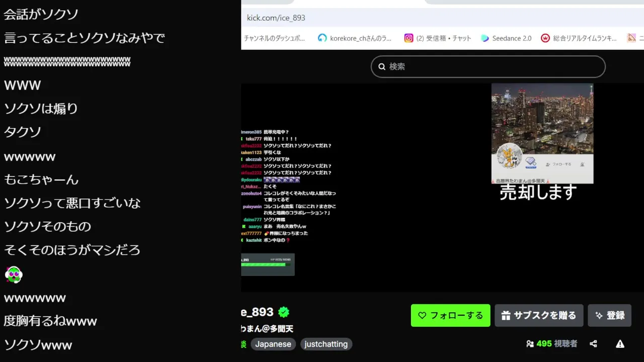Select the justchatting tag
Image resolution: width=644 pixels, height=362 pixels.
[326, 344]
